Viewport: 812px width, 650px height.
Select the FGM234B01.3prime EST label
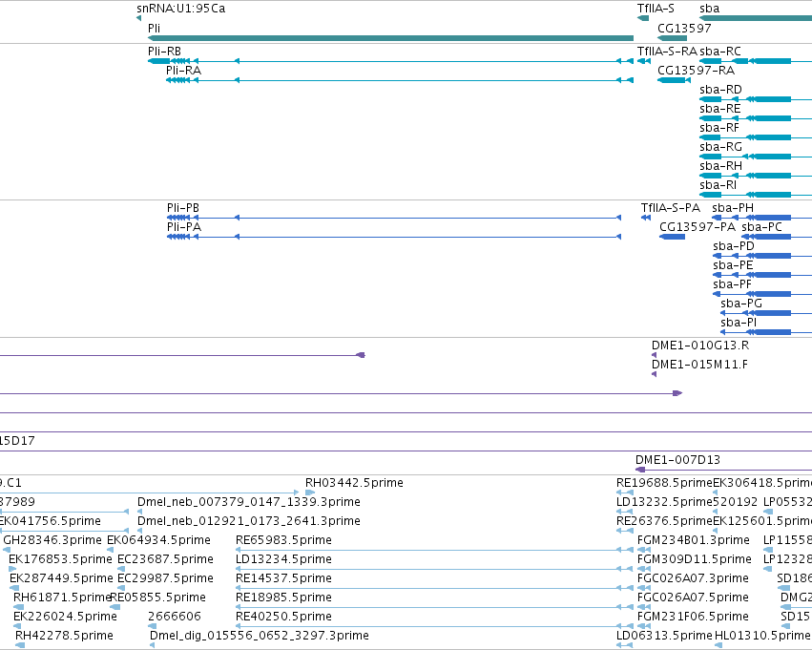point(694,539)
